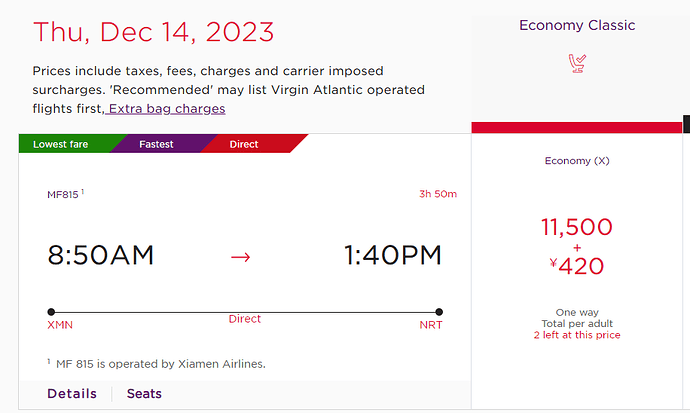
Task: Click the red arrow between flight times
Action: pos(240,257)
